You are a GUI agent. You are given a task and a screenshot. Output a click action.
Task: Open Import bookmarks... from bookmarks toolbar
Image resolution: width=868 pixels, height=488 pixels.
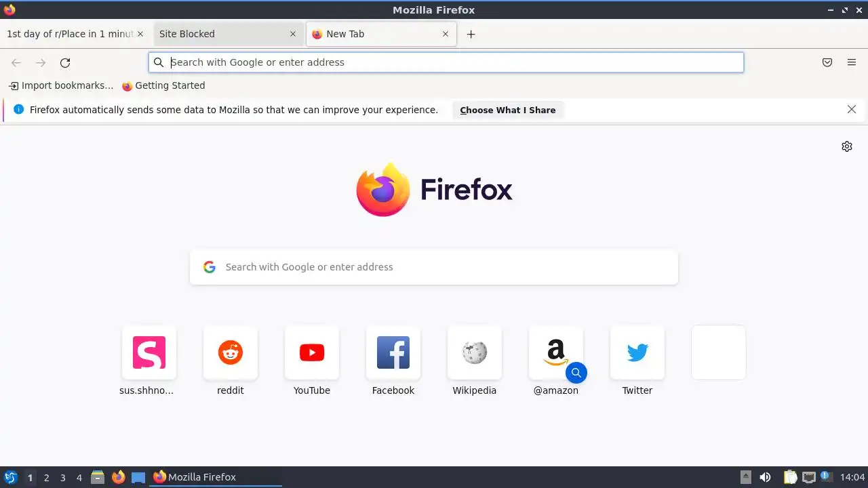click(x=61, y=85)
